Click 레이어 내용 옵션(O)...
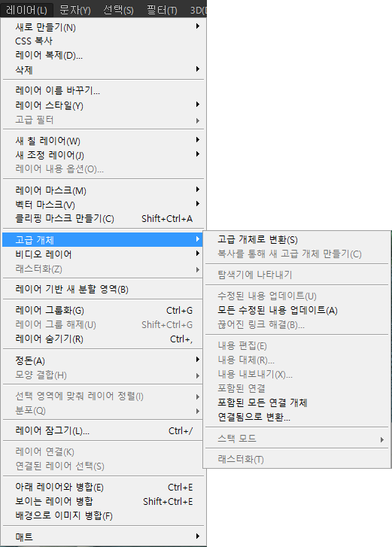392x547 pixels. (x=103, y=169)
